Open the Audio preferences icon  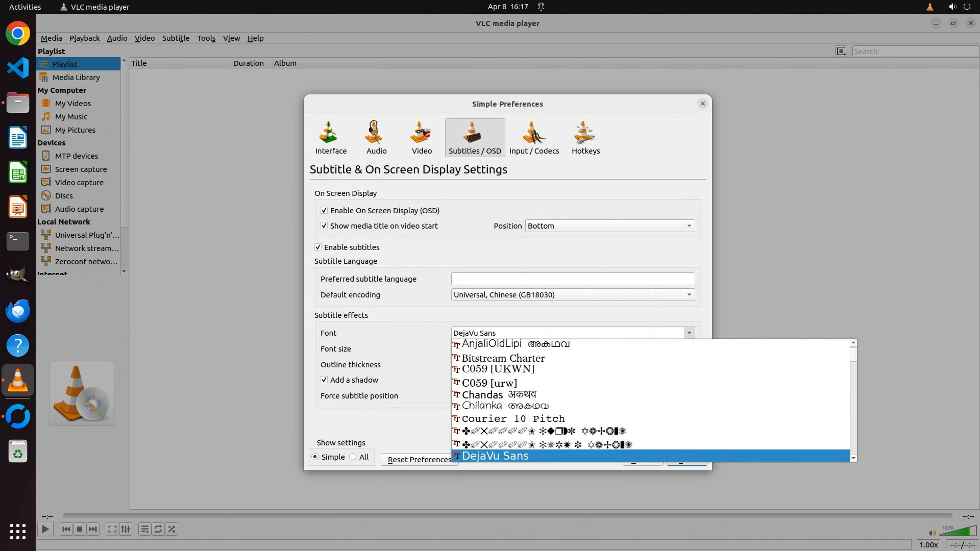(x=376, y=138)
